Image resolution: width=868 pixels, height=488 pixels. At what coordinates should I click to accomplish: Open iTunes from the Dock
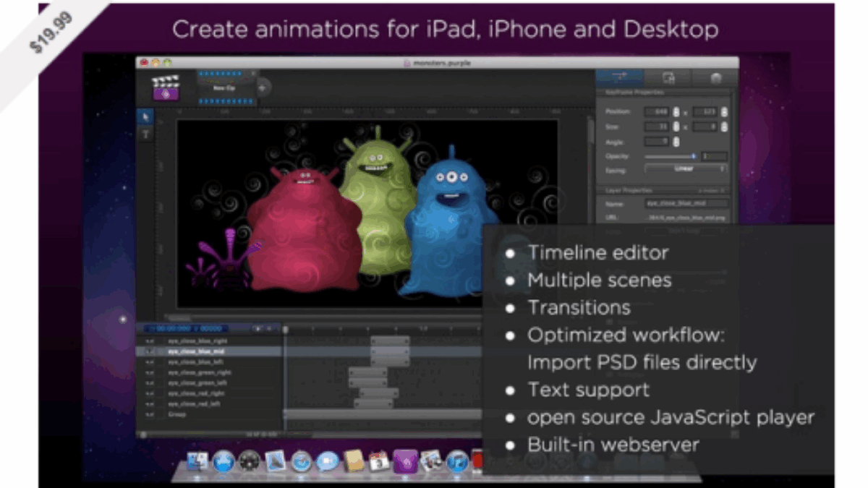click(457, 461)
